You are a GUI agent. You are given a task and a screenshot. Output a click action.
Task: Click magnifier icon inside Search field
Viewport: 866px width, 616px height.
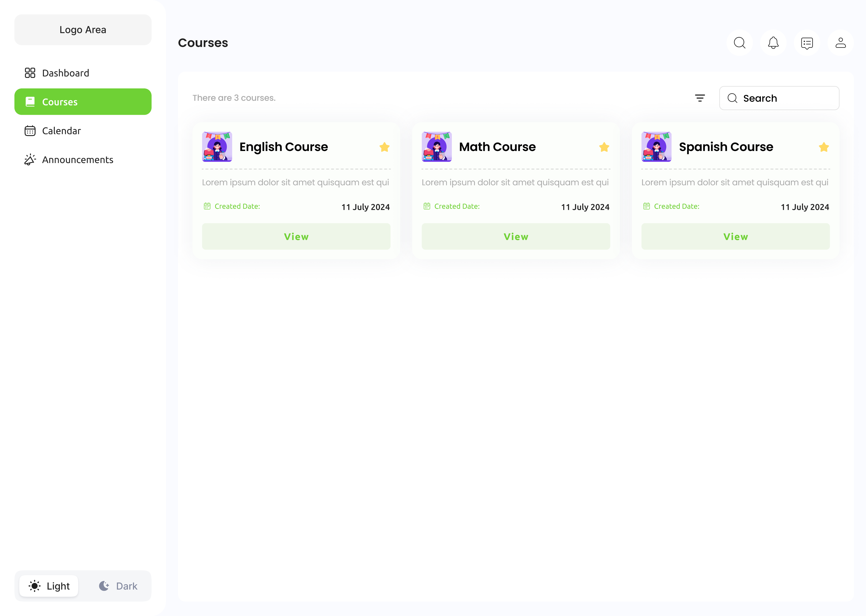[x=732, y=98]
